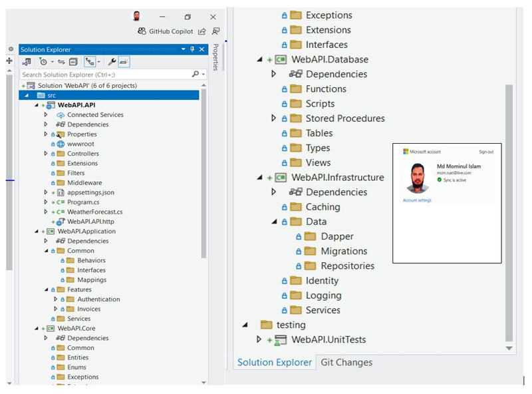Select the WeatherForecast.cs file
This screenshot has width=532, height=394.
(x=94, y=212)
